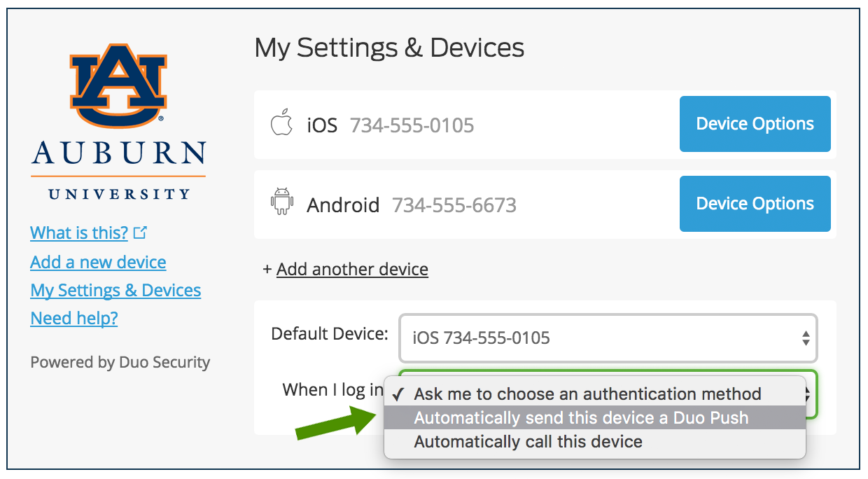Go to My Settings & Devices sidebar link
The width and height of the screenshot is (868, 479).
tap(115, 290)
